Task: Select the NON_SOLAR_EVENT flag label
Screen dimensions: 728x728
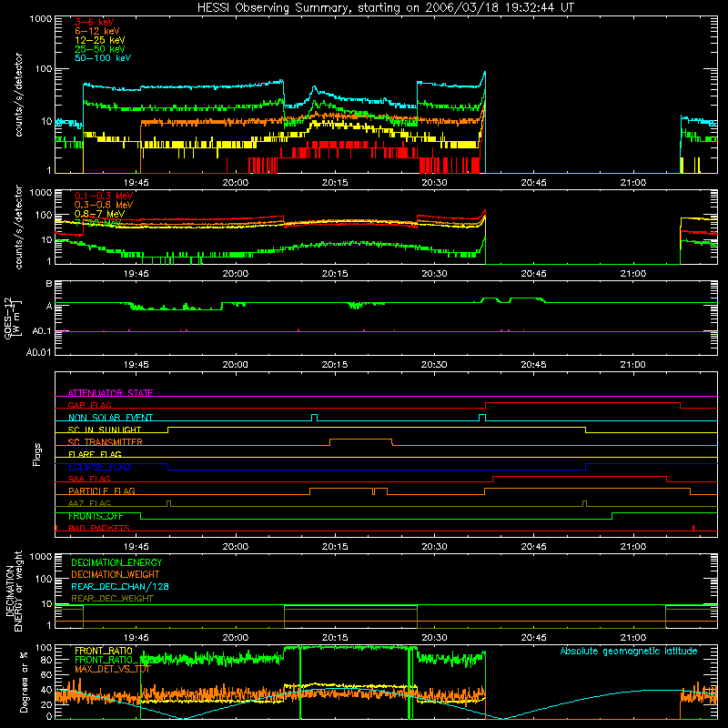Action: tap(110, 418)
